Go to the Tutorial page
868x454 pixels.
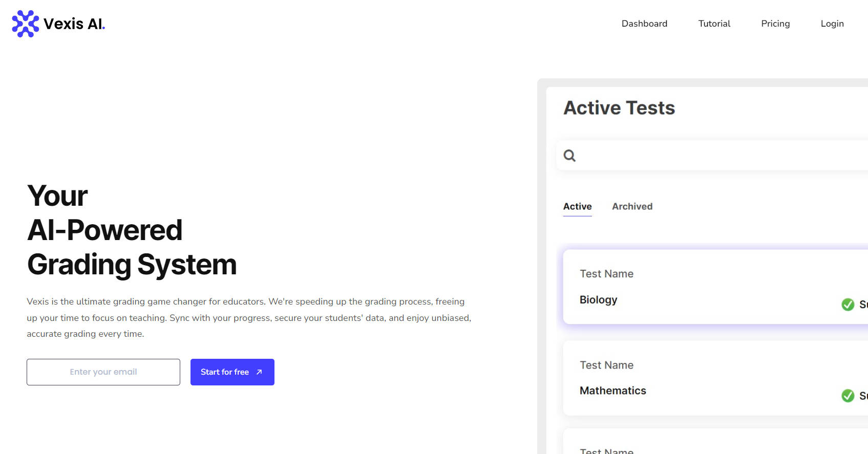click(714, 24)
